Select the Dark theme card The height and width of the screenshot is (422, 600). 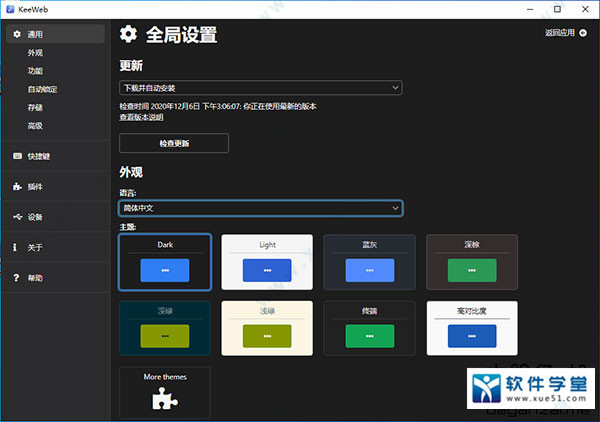tap(165, 262)
